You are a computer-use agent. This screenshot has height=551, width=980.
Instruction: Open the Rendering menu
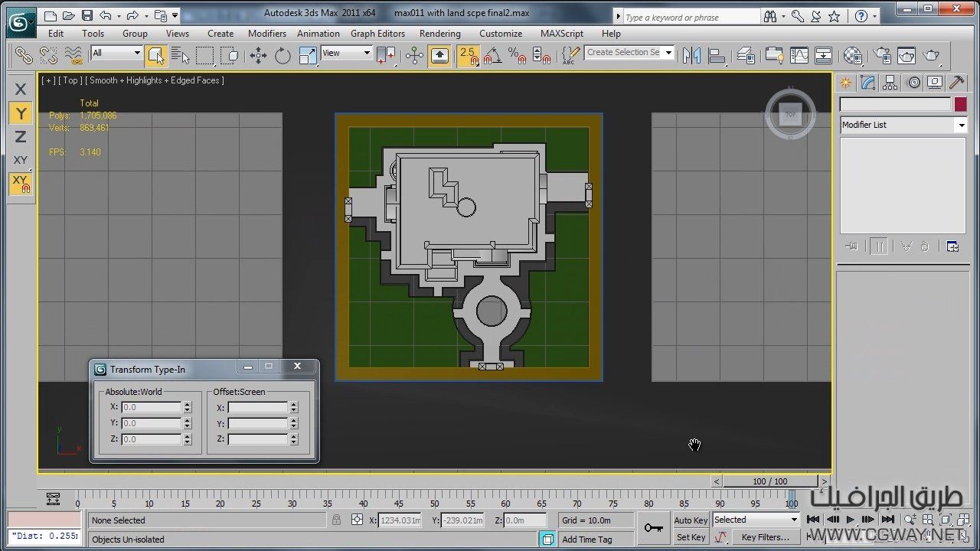click(x=439, y=34)
